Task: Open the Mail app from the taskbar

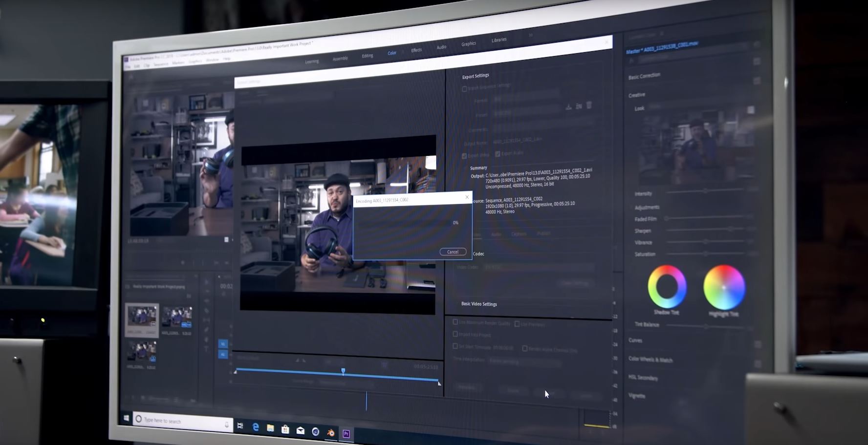Action: point(301,431)
